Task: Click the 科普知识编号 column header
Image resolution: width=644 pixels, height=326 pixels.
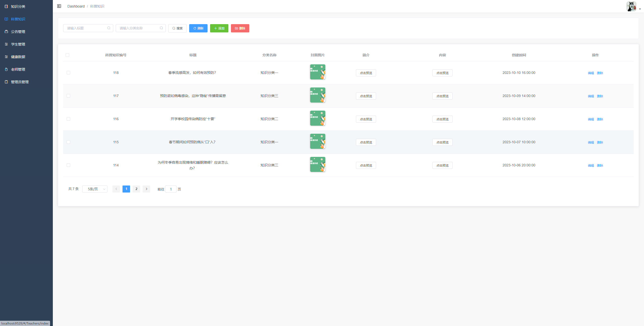Action: point(116,55)
